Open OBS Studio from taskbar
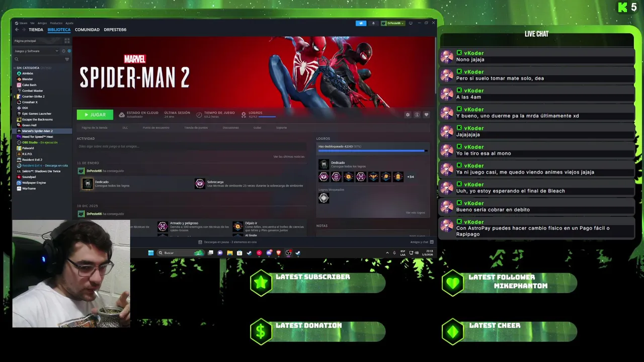 [x=288, y=253]
